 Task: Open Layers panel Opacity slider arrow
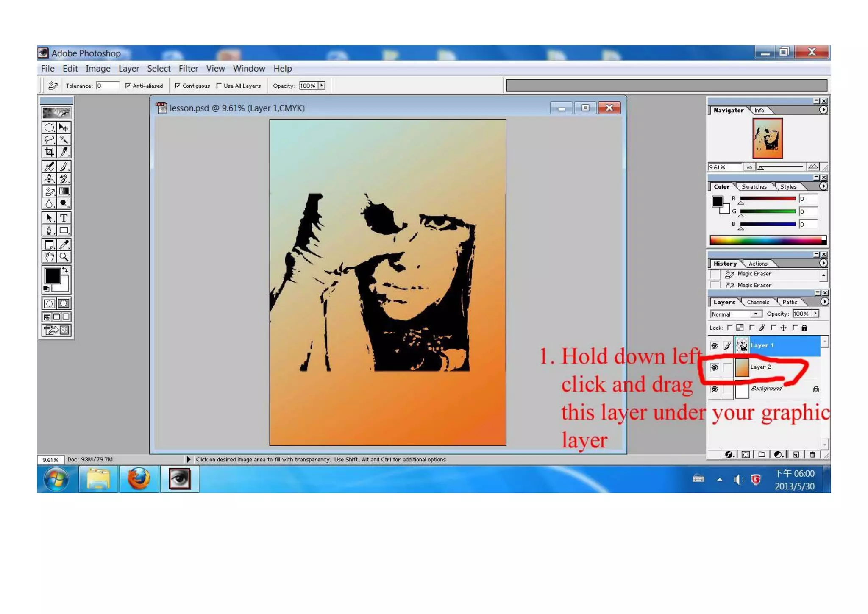click(x=815, y=314)
